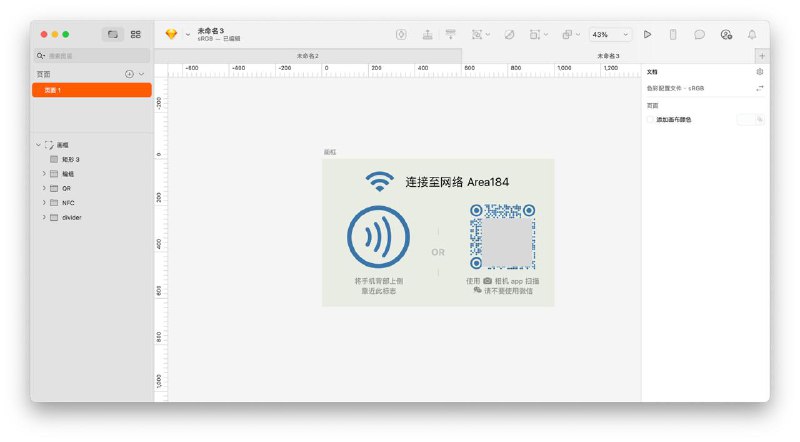Click the Create Symbol toolbar icon
The image size is (800, 442).
pyautogui.click(x=401, y=34)
